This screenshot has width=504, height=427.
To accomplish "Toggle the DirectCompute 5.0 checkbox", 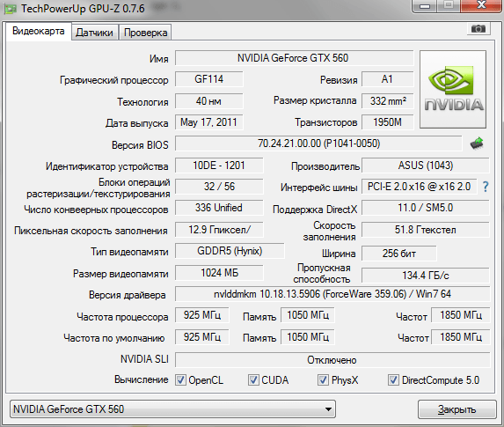I will coord(393,380).
